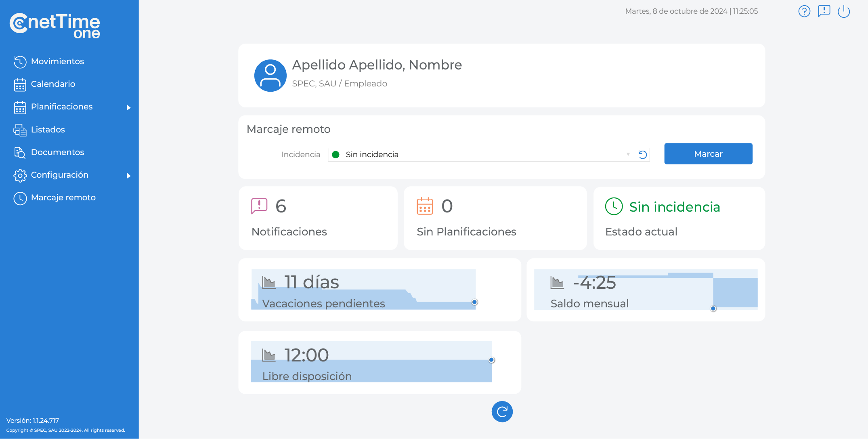Image resolution: width=868 pixels, height=439 pixels.
Task: Expand Configuración submenu arrow
Action: pos(128,176)
